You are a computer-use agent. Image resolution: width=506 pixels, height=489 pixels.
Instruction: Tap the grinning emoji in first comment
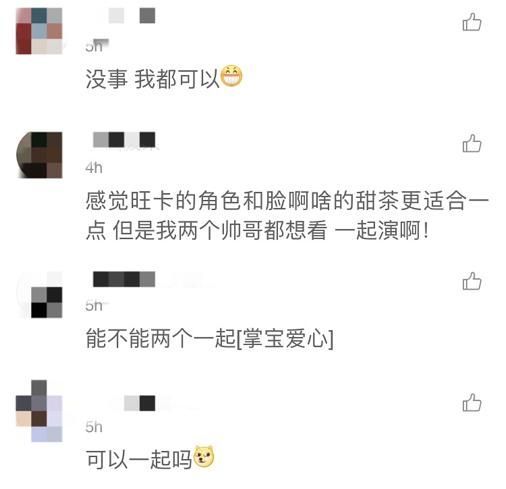click(x=232, y=77)
